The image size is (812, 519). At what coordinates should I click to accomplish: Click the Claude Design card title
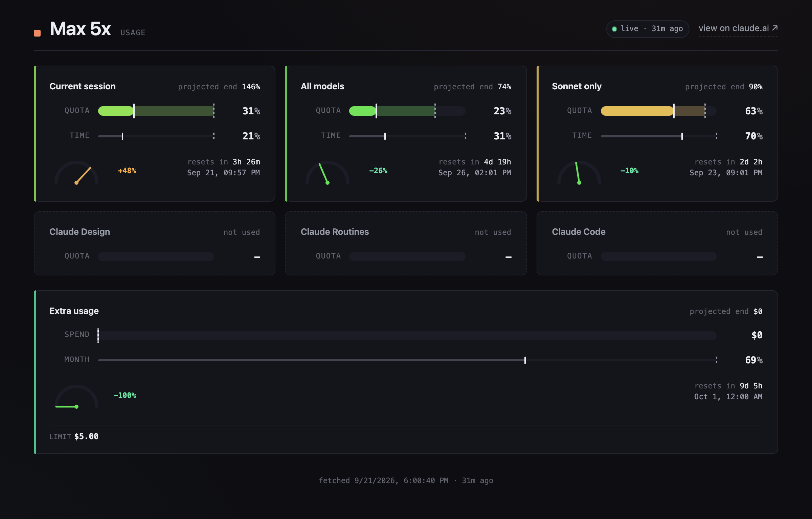click(x=80, y=232)
